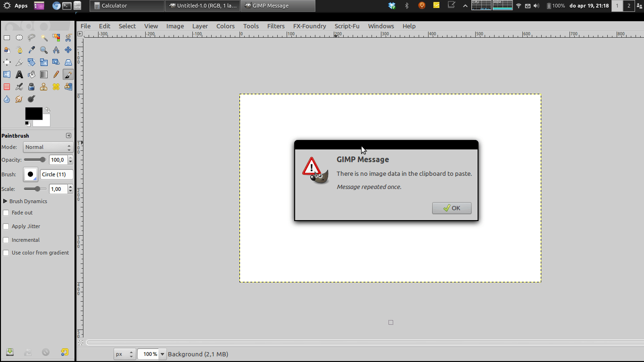Activate the Text tool
The image size is (644, 362).
[x=19, y=74]
